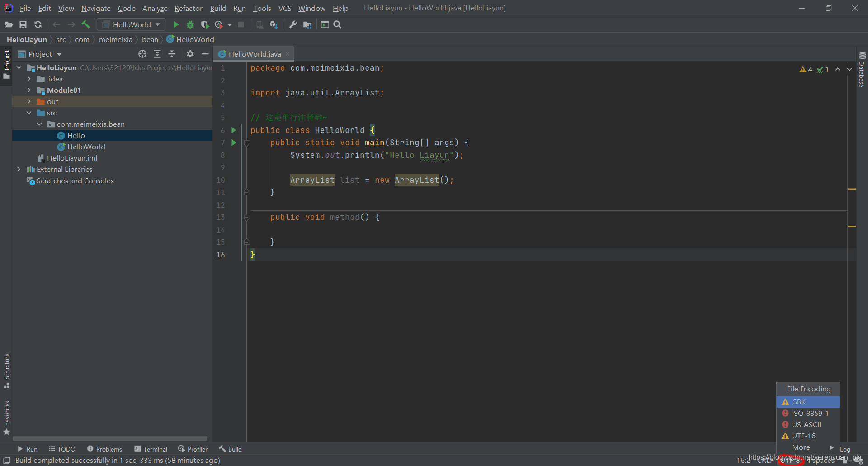Open Project panel gear options
This screenshot has height=466, width=868.
pos(190,54)
